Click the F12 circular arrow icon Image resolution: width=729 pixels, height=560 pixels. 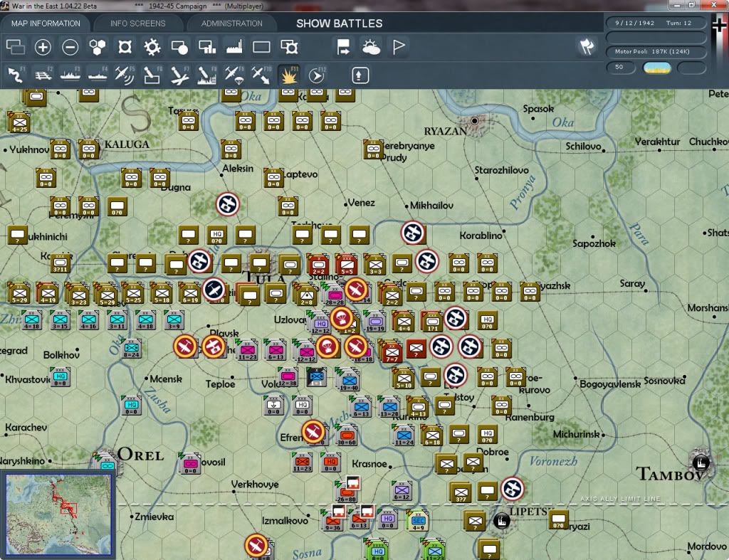317,75
